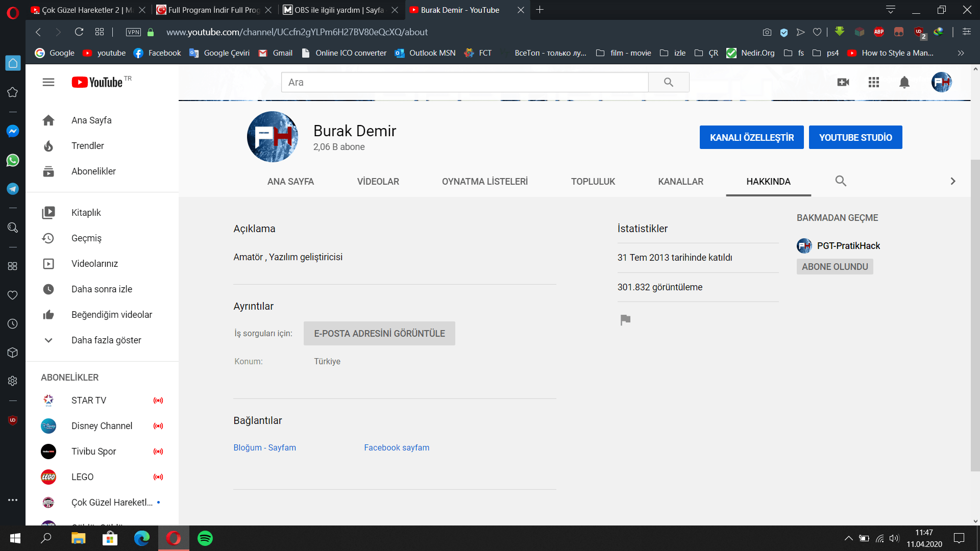Open YouTube hamburger guide menu
Viewport: 980px width, 551px height.
48,82
